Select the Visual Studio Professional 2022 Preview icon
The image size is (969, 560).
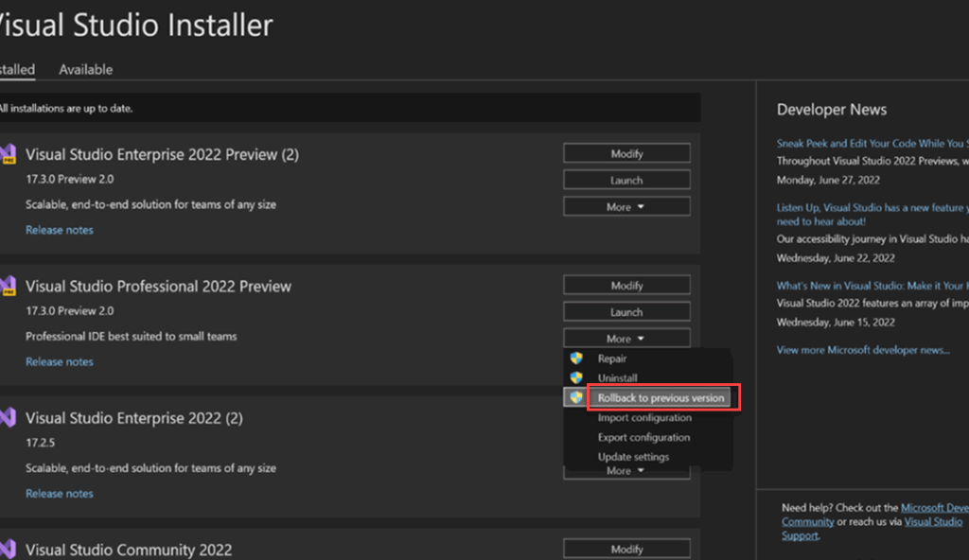(x=8, y=286)
